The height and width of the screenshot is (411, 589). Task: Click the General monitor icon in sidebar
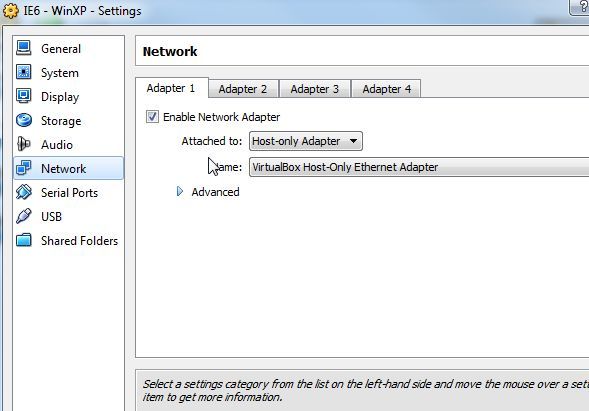click(24, 48)
